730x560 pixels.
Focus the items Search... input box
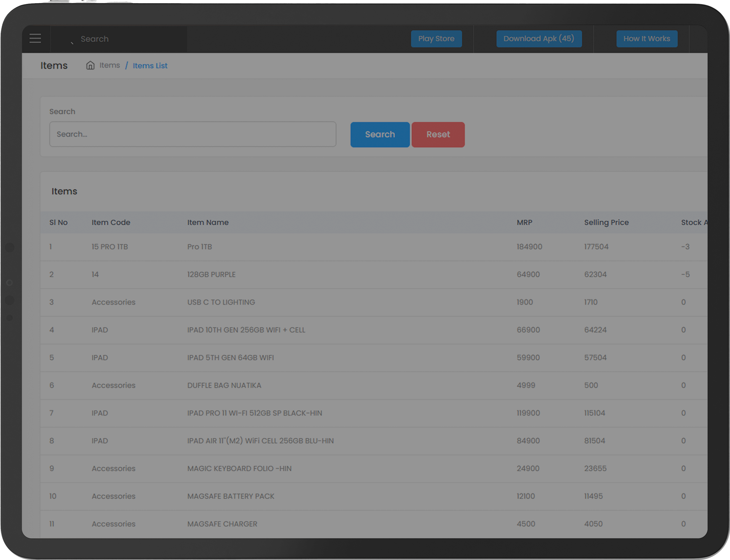point(192,134)
